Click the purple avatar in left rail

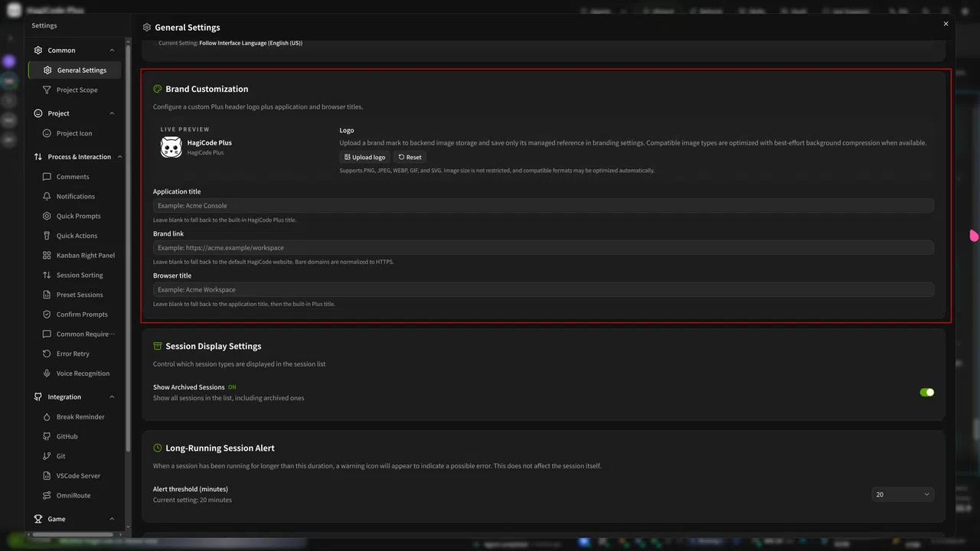(9, 61)
